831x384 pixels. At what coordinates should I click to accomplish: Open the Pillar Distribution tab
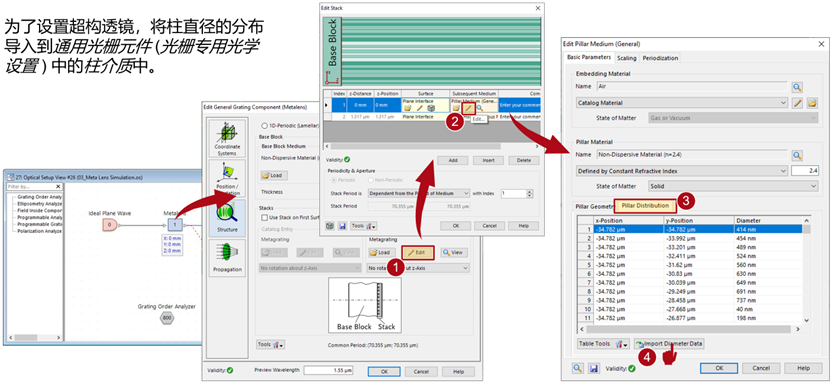pyautogui.click(x=645, y=204)
